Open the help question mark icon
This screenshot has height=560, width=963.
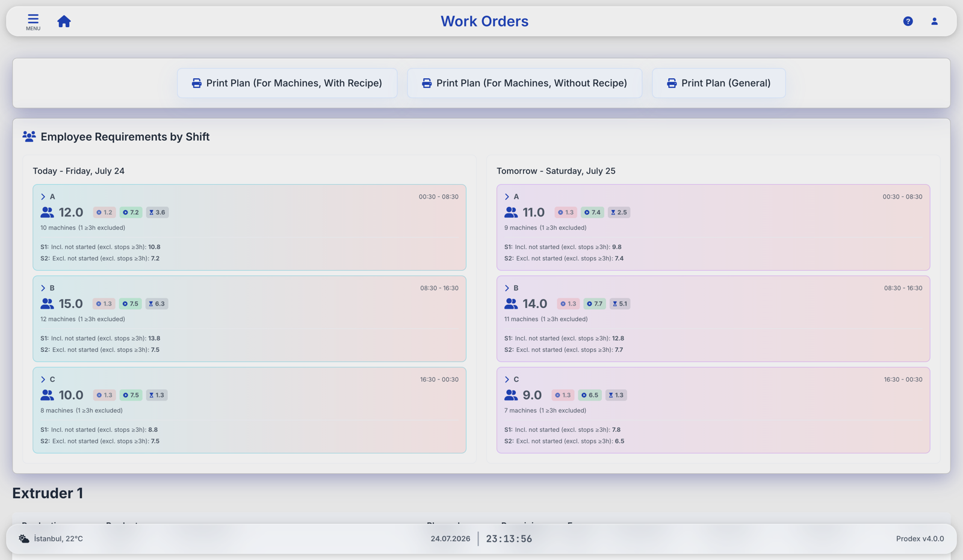[x=908, y=21]
